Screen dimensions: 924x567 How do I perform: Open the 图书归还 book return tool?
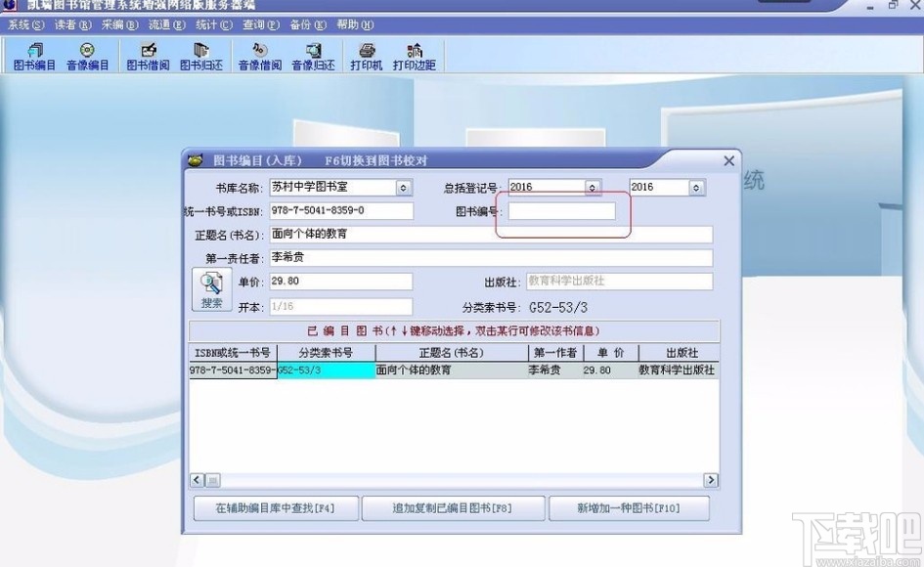(198, 56)
